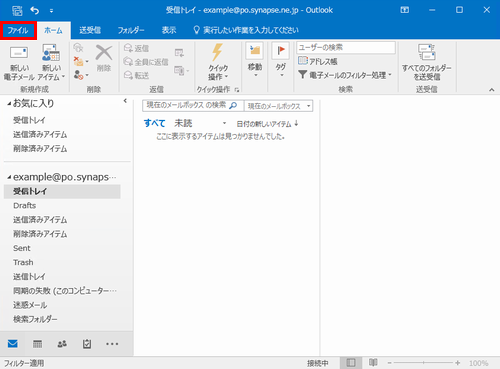Viewport: 500px width, 369px height.
Task: Click zoom out minus button
Action: (389, 363)
